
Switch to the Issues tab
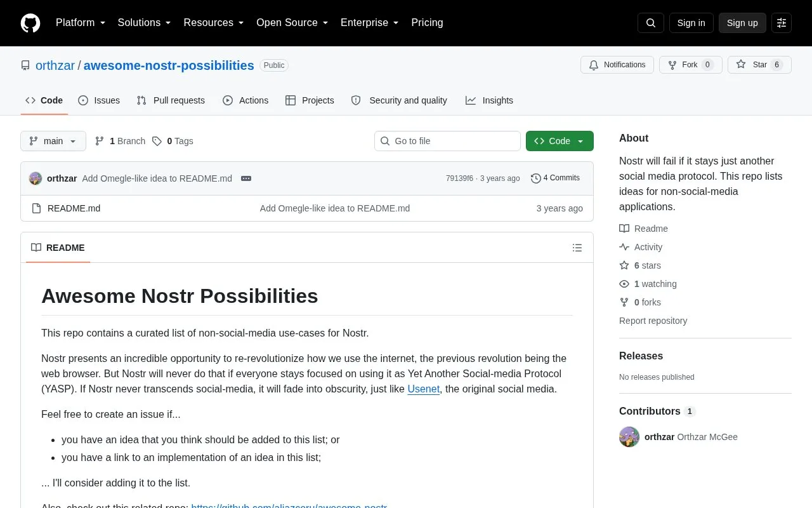pyautogui.click(x=99, y=100)
